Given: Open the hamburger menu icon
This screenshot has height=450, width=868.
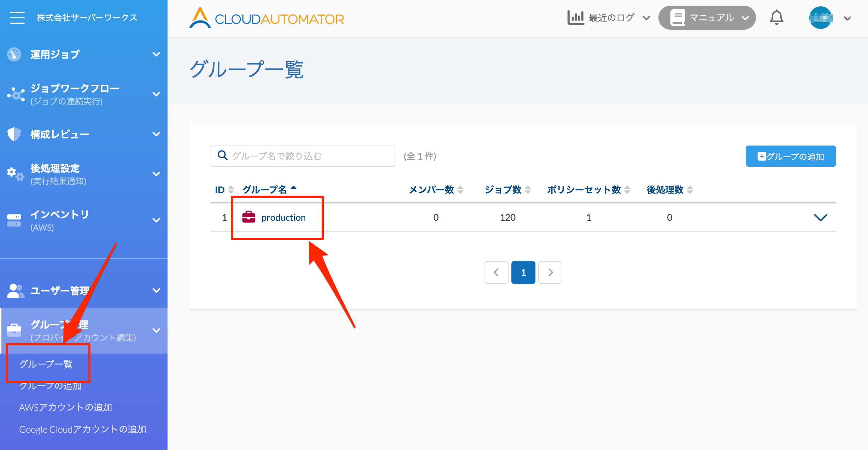Looking at the screenshot, I should (x=17, y=18).
